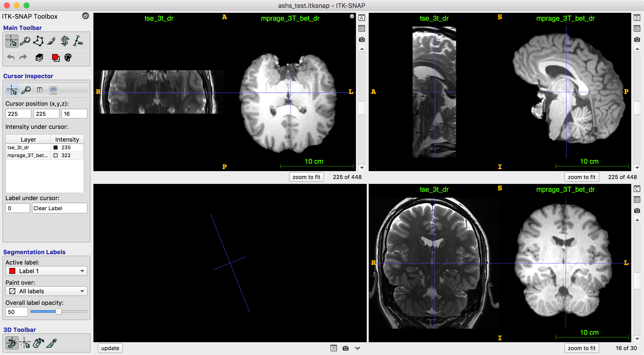Image resolution: width=644 pixels, height=355 pixels.
Task: Click zoom to fit under axial view
Action: tap(306, 177)
